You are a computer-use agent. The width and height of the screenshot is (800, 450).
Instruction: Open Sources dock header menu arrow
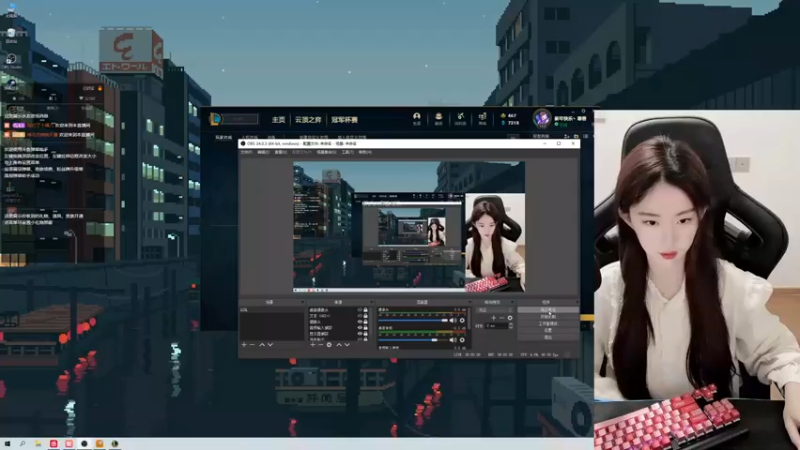pos(372,302)
